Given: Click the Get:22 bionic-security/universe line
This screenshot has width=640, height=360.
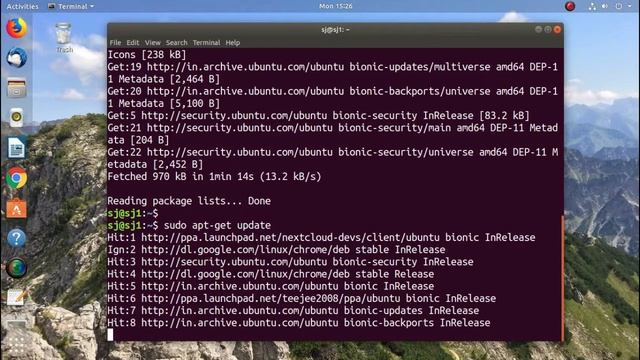Looking at the screenshot, I should tap(333, 153).
